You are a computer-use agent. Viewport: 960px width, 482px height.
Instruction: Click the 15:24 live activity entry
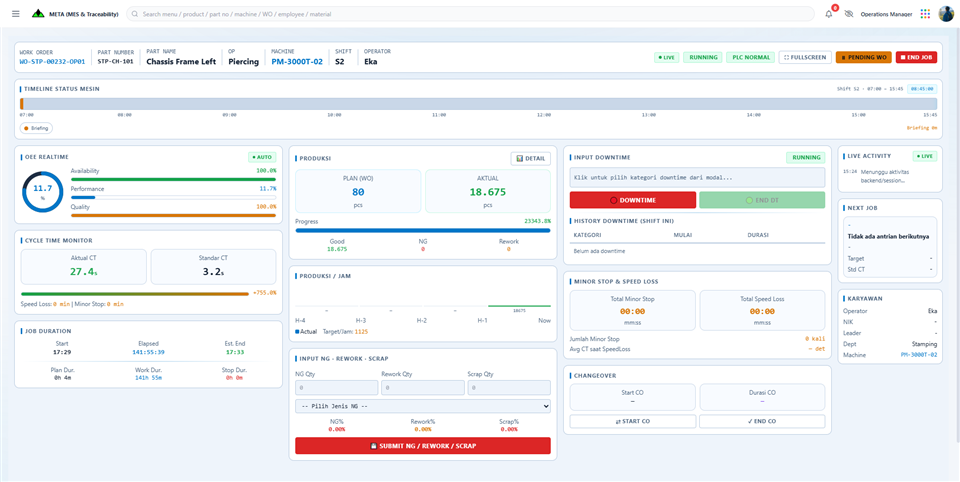click(x=889, y=176)
